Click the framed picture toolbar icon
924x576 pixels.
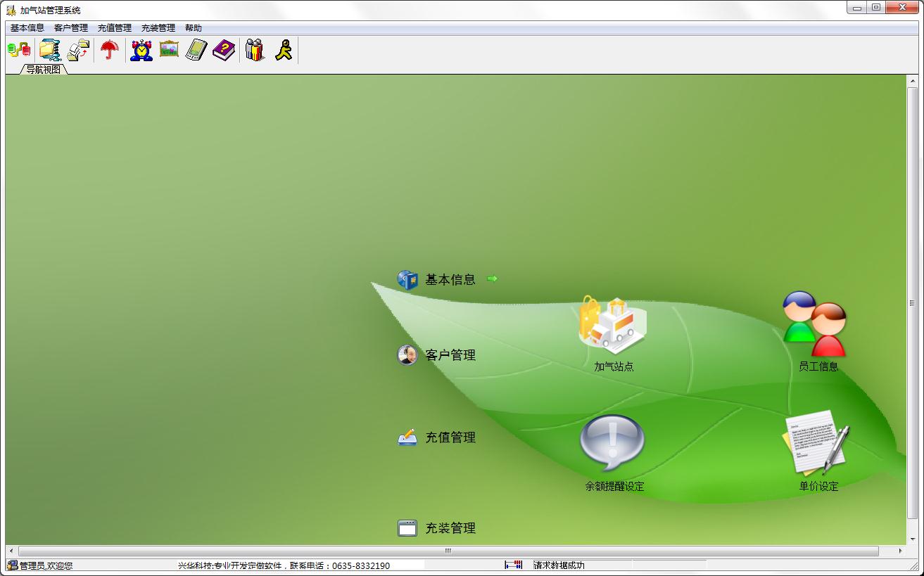click(169, 50)
